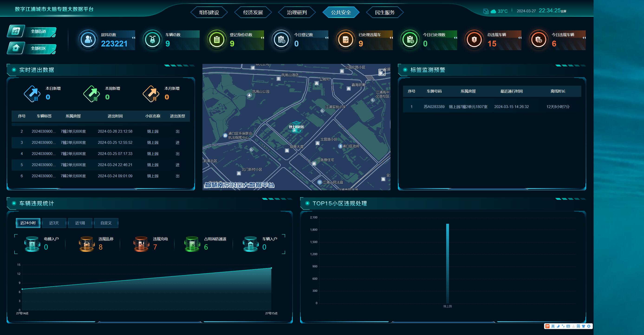This screenshot has height=335, width=644.
Task: Expand the 居民总数 card arrows
Action: (133, 38)
